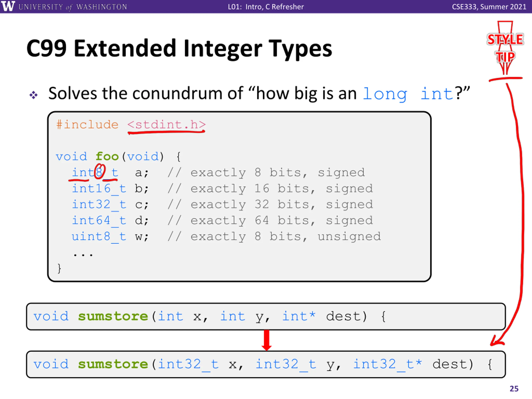The image size is (532, 399).
Task: Click the UNIVERSITY of WASHINGTON header text
Action: [x=73, y=7]
